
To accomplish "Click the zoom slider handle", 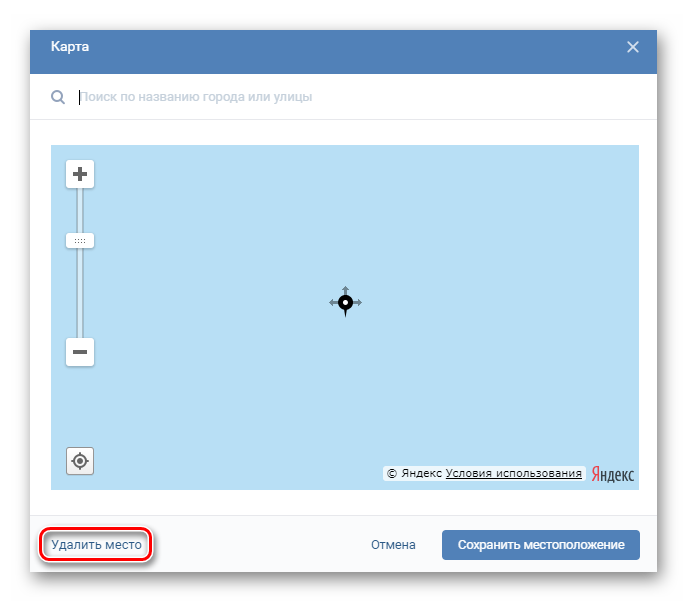I will click(80, 241).
